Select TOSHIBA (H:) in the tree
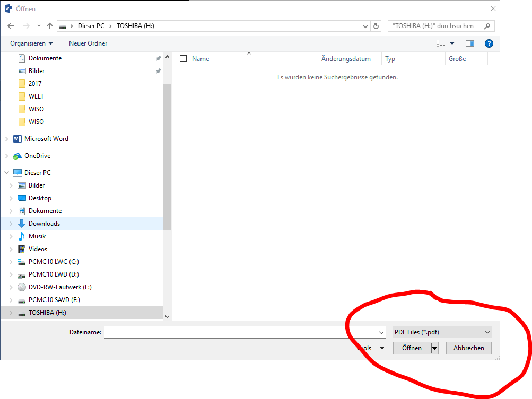The width and height of the screenshot is (532, 399). click(x=47, y=313)
